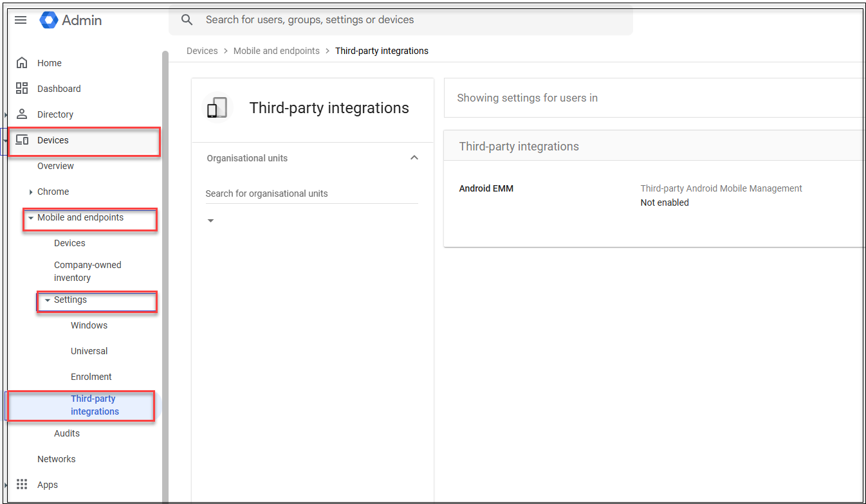
Task: Collapse the Settings submenu arrow
Action: click(x=47, y=300)
